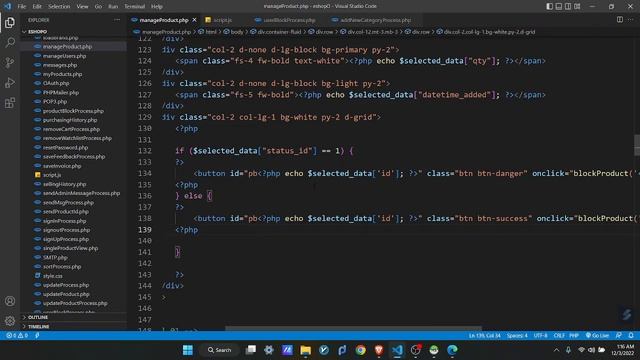Change line ending via CRLF entry
This screenshot has width=640, height=360.
559,336
